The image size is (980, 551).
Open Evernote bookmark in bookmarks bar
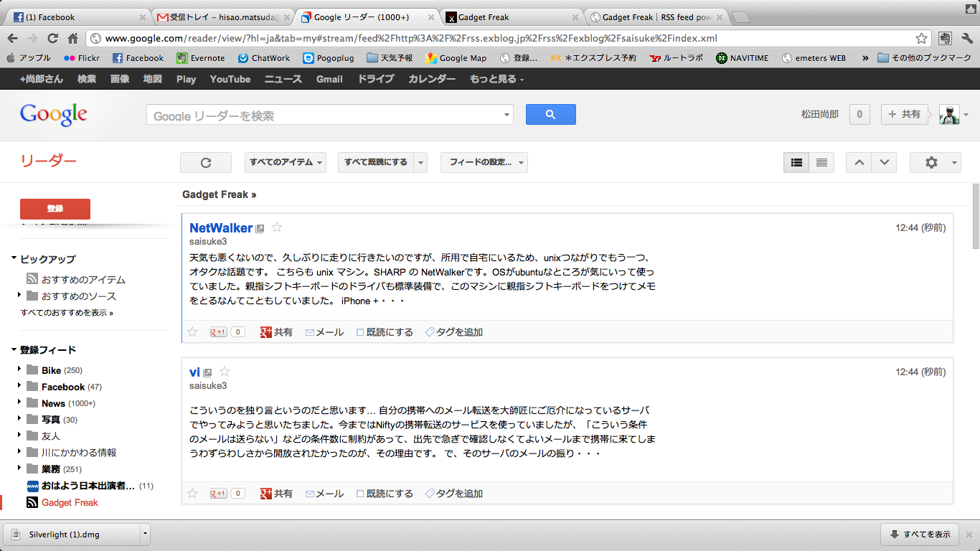tap(201, 58)
